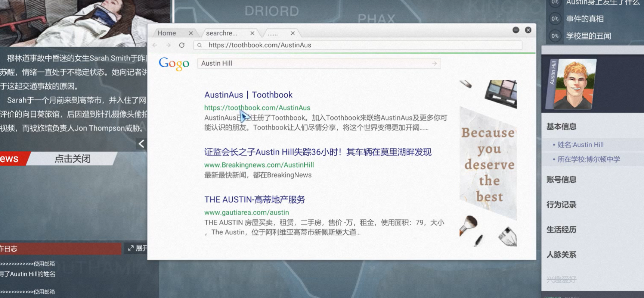This screenshot has height=298, width=644.
Task: Click the address bar search icon
Action: click(x=200, y=45)
